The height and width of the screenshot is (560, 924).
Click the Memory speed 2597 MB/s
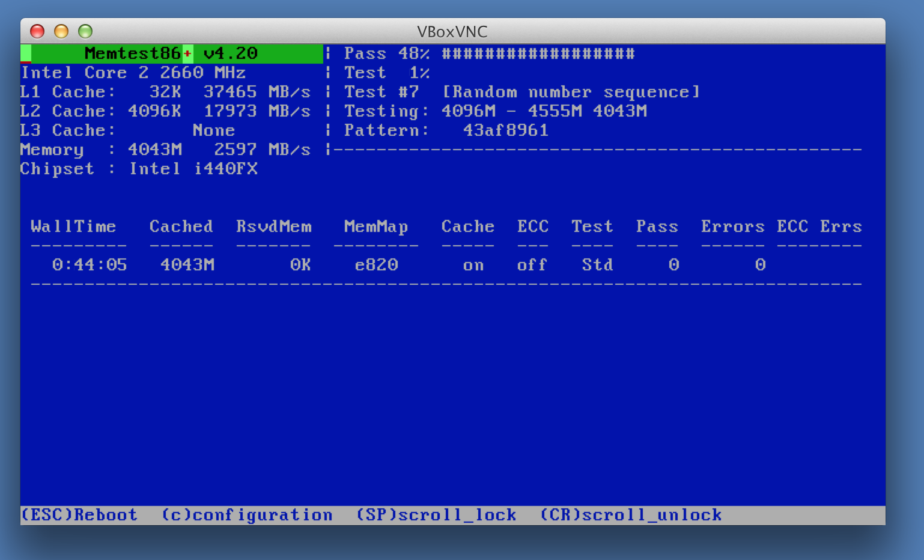coord(263,150)
